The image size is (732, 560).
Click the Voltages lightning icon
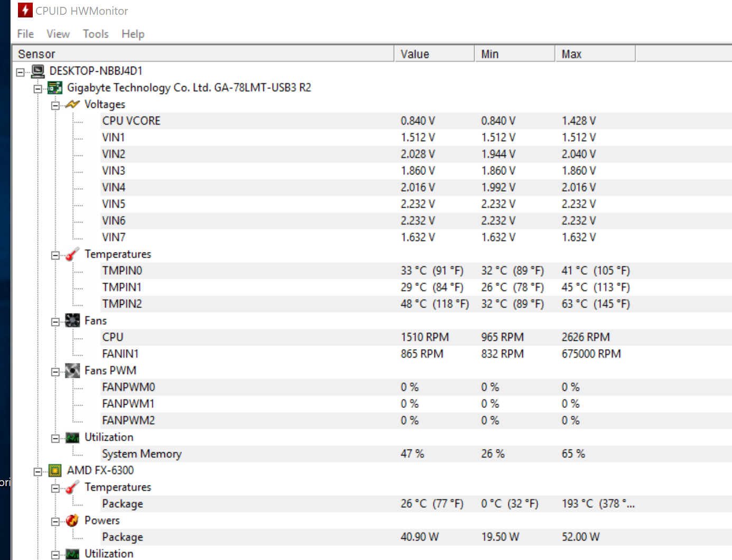[72, 105]
